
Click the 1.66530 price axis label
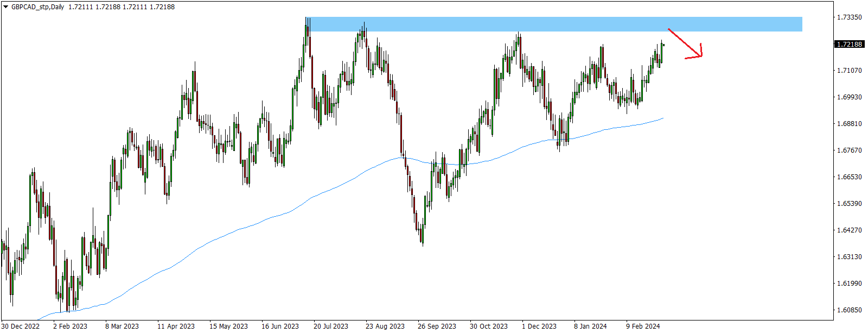point(849,177)
